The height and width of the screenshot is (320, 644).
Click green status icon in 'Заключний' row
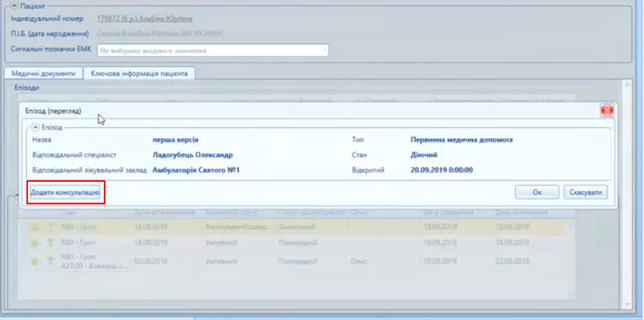click(35, 227)
